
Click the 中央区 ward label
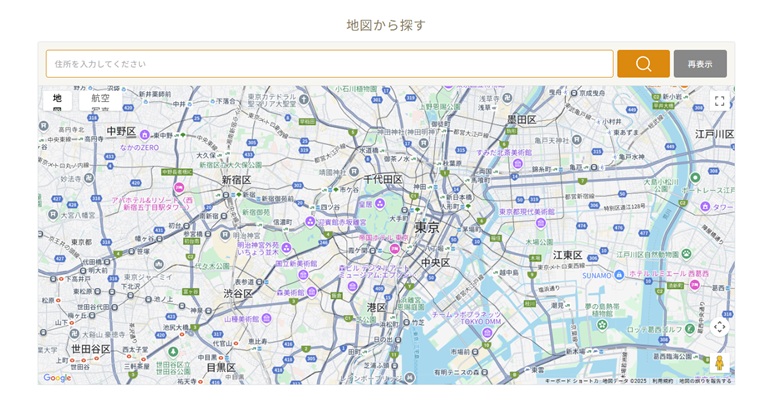point(435,263)
